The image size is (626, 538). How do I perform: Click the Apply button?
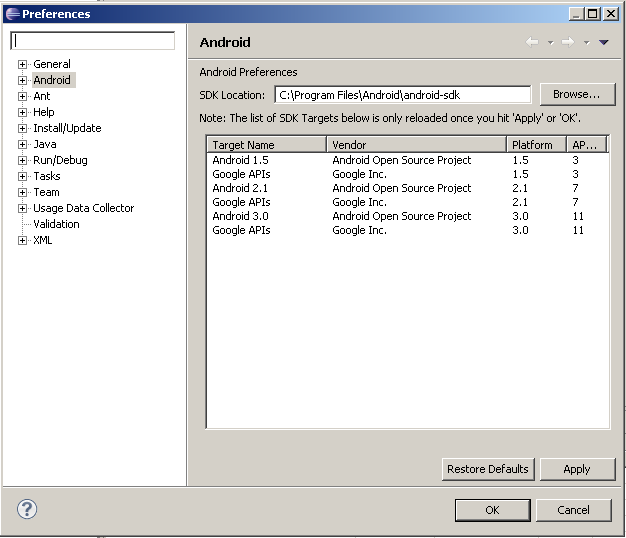577,469
